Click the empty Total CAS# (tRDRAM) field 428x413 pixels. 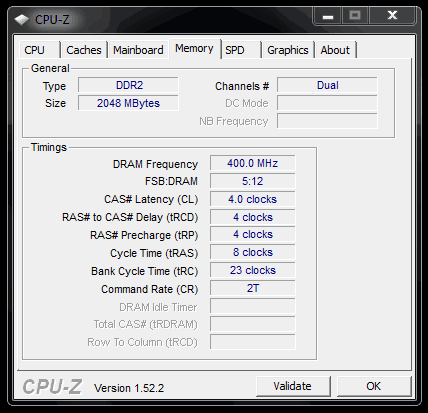coord(253,324)
